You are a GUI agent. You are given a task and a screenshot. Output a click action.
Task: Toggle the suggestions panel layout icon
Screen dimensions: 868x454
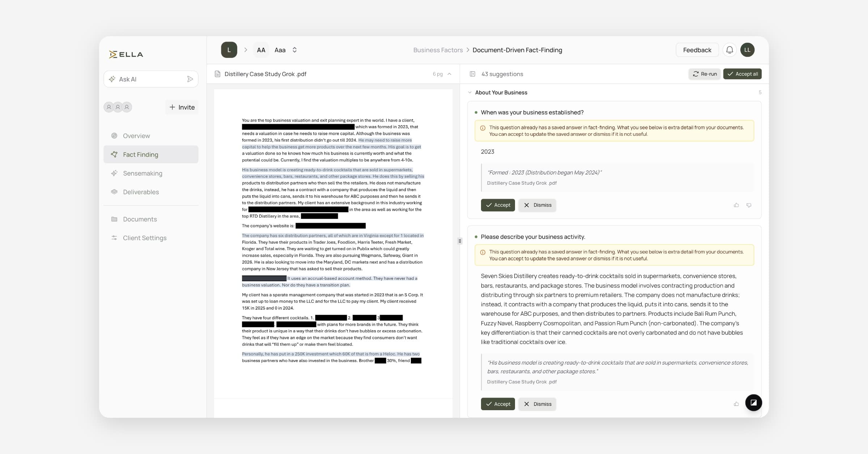(x=472, y=74)
